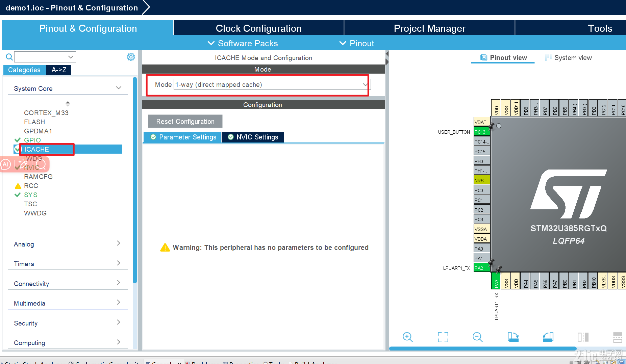This screenshot has width=626, height=364.
Task: Open the settings gear in the categories panel
Action: (x=131, y=57)
